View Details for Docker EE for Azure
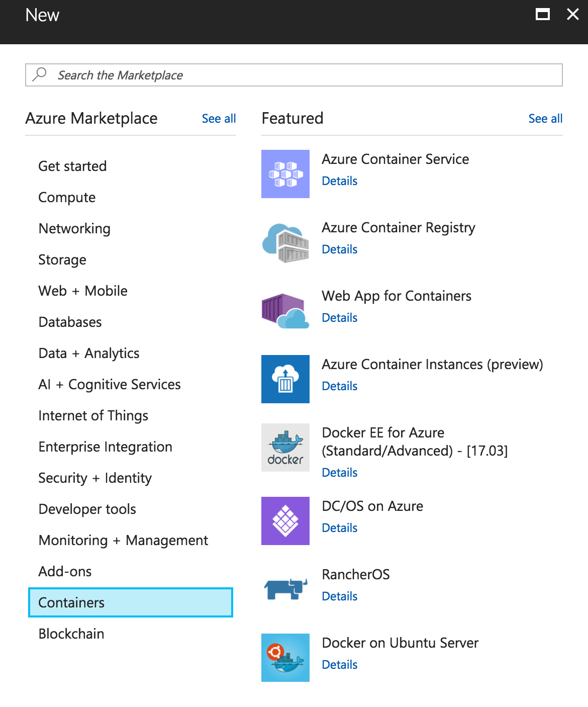This screenshot has width=588, height=707. [x=340, y=473]
